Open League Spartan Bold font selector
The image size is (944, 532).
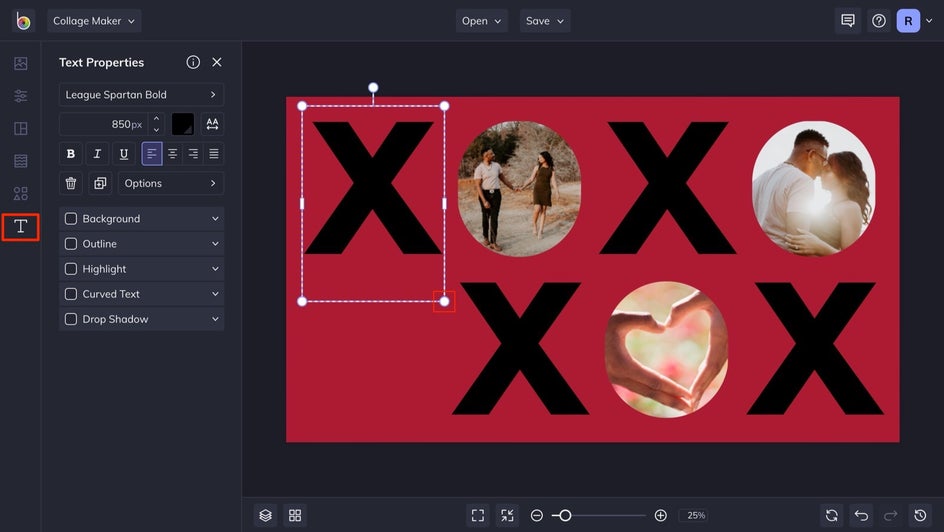click(x=141, y=94)
